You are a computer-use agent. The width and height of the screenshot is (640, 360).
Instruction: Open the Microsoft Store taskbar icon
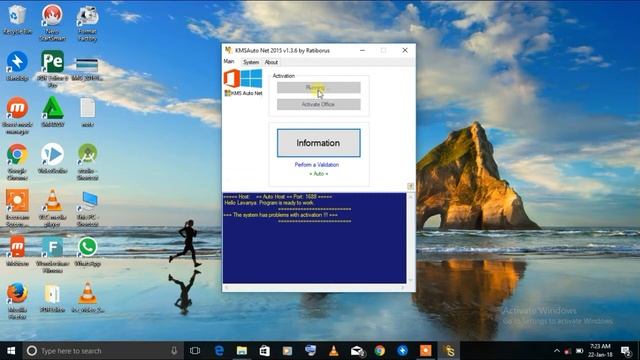pos(264,351)
